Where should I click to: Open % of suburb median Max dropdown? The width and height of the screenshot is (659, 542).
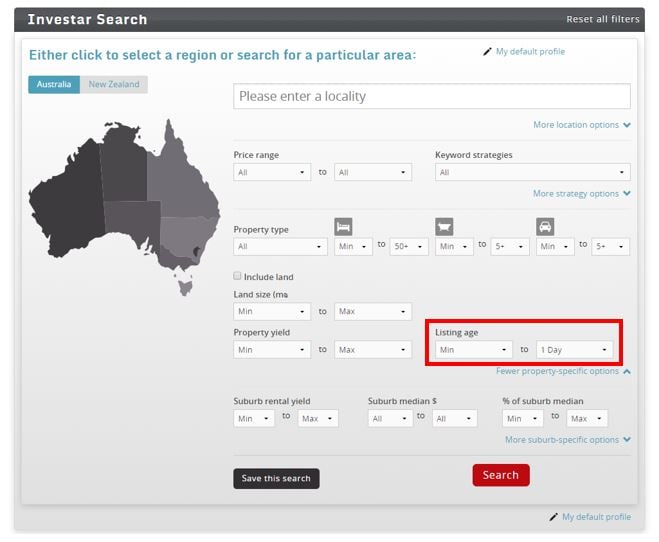pos(587,418)
